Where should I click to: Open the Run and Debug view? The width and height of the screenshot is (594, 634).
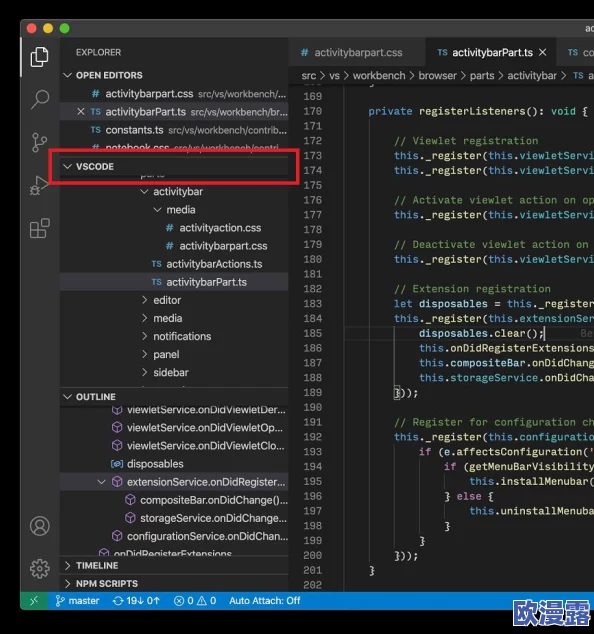coord(39,185)
